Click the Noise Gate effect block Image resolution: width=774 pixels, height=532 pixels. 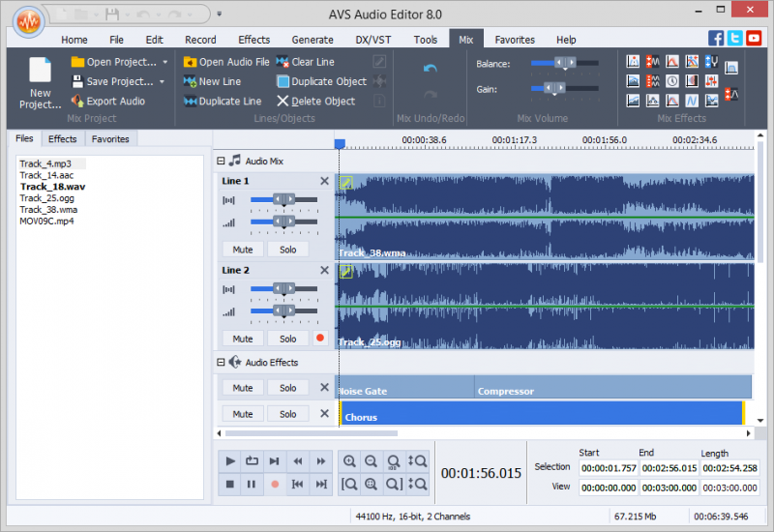pos(404,387)
